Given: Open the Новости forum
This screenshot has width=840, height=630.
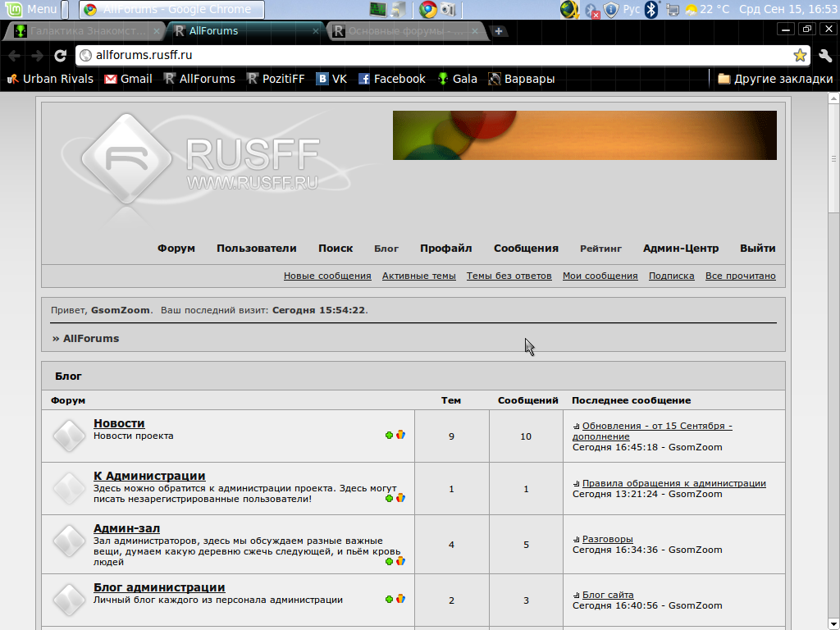Looking at the screenshot, I should pos(119,423).
